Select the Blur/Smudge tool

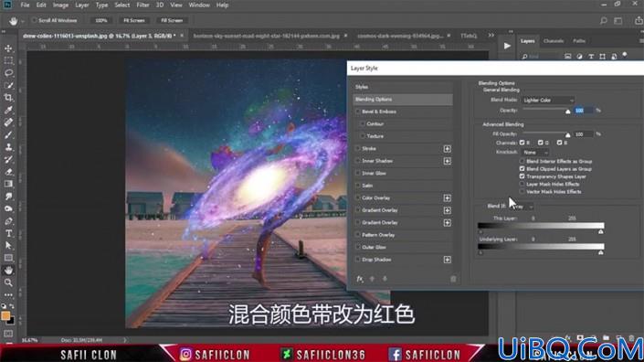pos(8,197)
